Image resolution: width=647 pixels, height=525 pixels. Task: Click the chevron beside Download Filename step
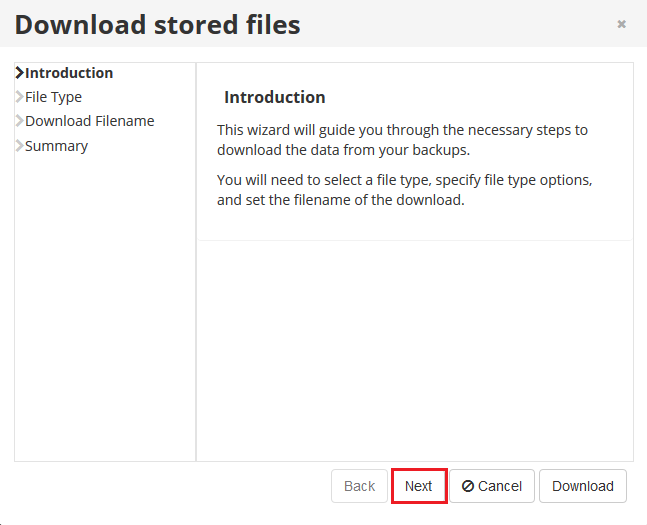pyautogui.click(x=19, y=121)
